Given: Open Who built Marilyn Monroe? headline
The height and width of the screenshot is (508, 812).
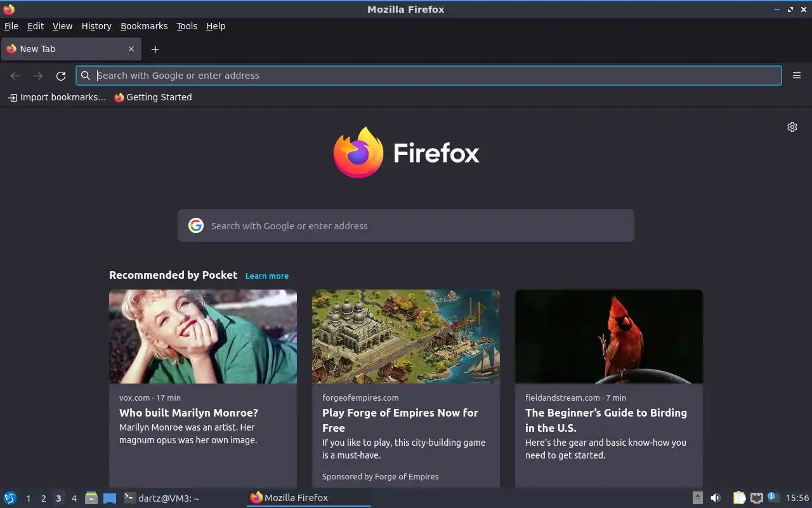Looking at the screenshot, I should (x=188, y=413).
